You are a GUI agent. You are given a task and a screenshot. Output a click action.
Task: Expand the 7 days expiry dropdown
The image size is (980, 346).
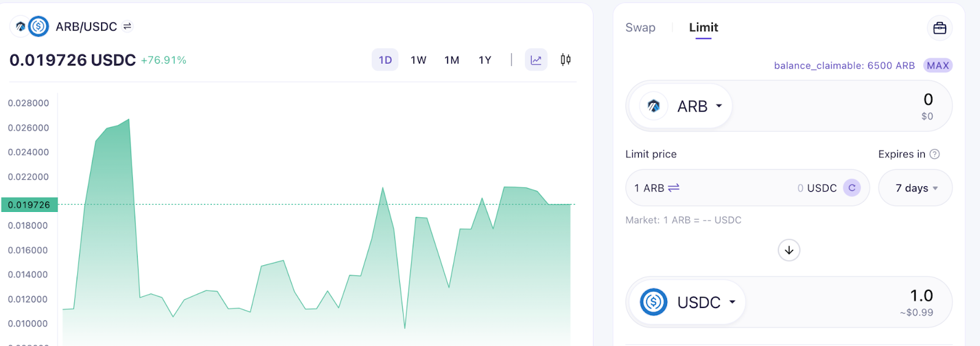916,188
